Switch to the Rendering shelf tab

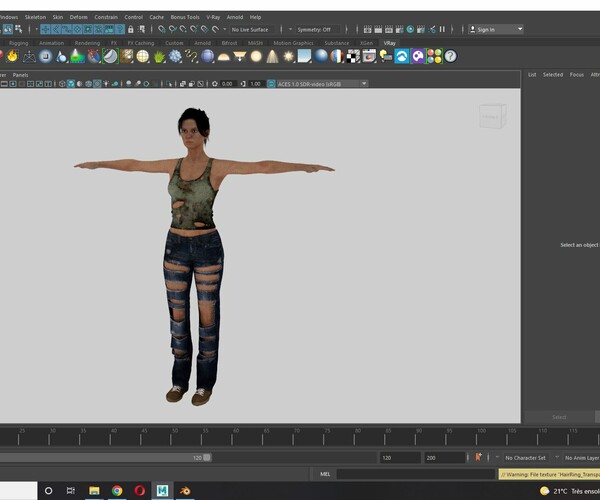[87, 43]
